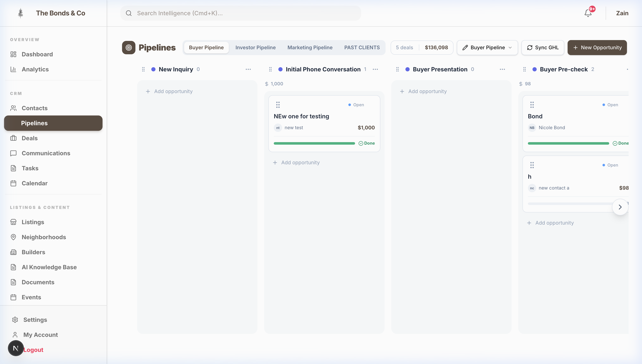
Task: Click the pine tree logo icon
Action: pos(20,13)
